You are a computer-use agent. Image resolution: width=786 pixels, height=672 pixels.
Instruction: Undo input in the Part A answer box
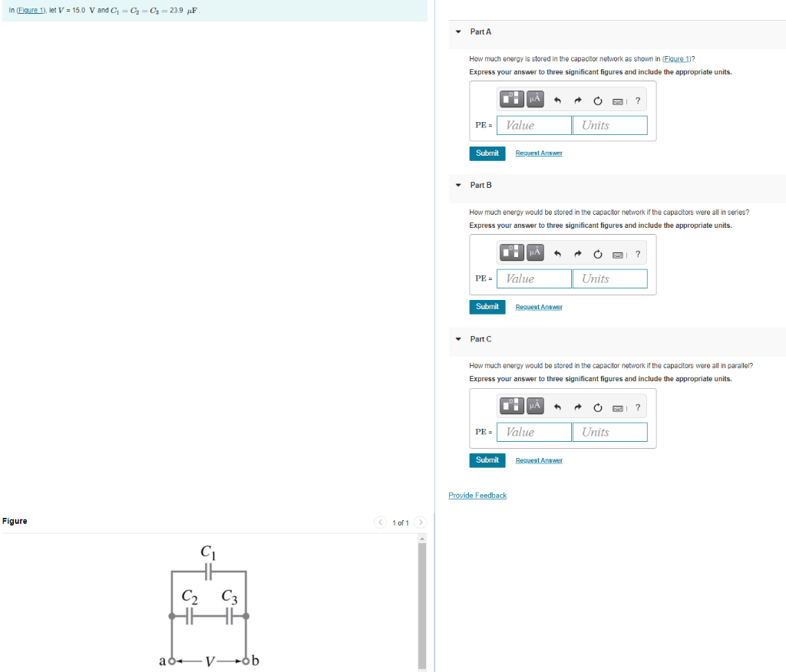pos(557,98)
